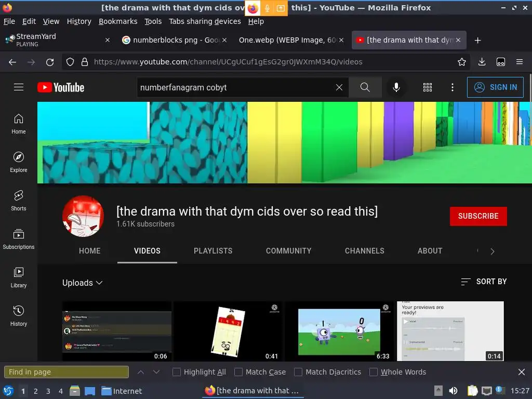
Task: Close the find in page bar
Action: (522, 372)
